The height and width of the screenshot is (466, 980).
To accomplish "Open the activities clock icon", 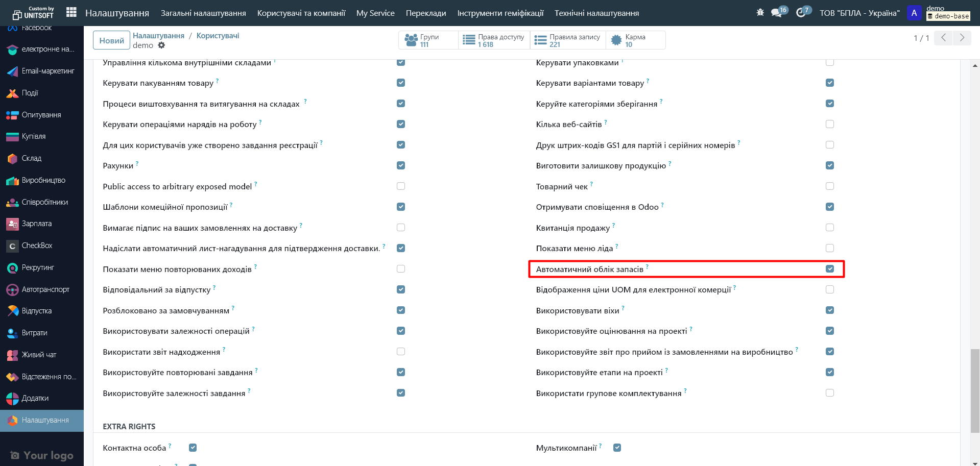I will pyautogui.click(x=801, y=13).
